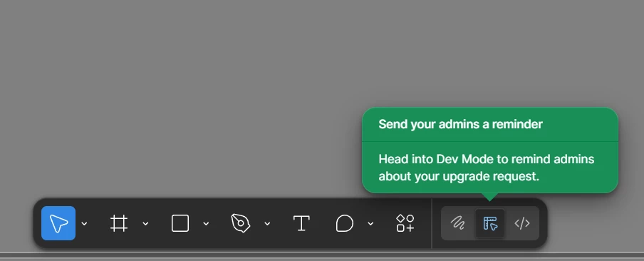Image resolution: width=644 pixels, height=261 pixels.
Task: Expand Comment tool options chevron
Action: click(370, 224)
